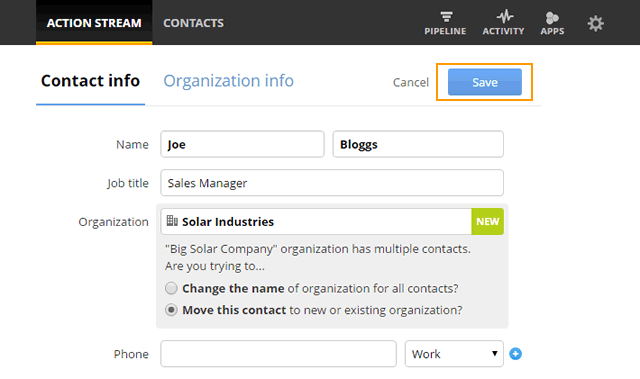Click the empty Phone number field
The width and height of the screenshot is (640, 379).
pyautogui.click(x=278, y=354)
